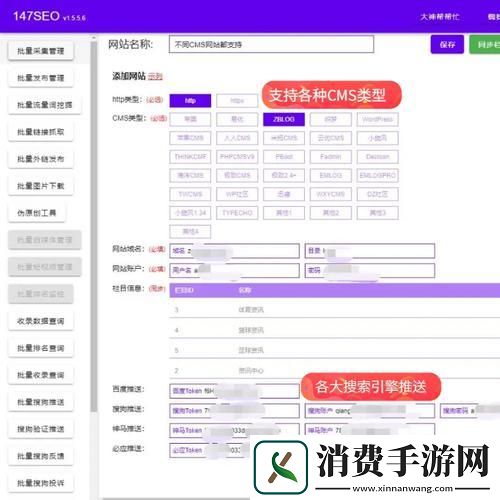Open 批量图片下载 in the sidebar
Viewport: 500px width, 500px height.
41,186
